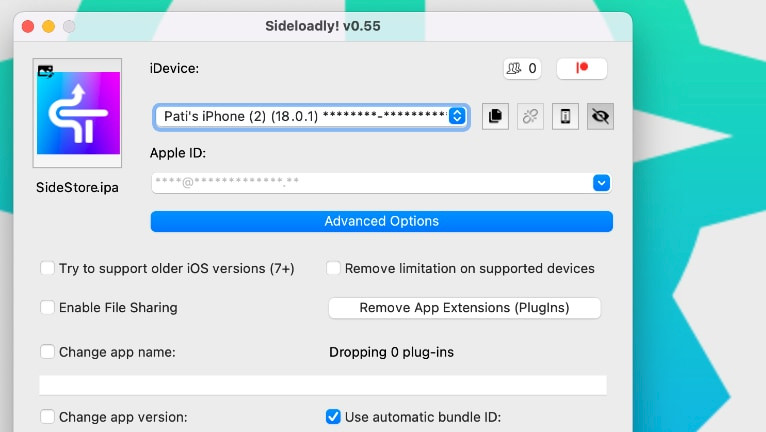Open the device queue counter button showing 0

(522, 68)
